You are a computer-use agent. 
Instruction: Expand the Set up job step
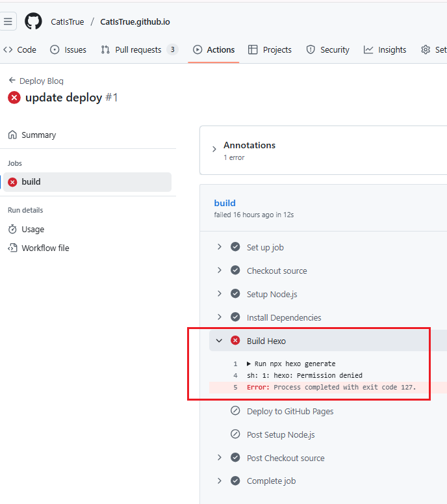click(x=220, y=247)
